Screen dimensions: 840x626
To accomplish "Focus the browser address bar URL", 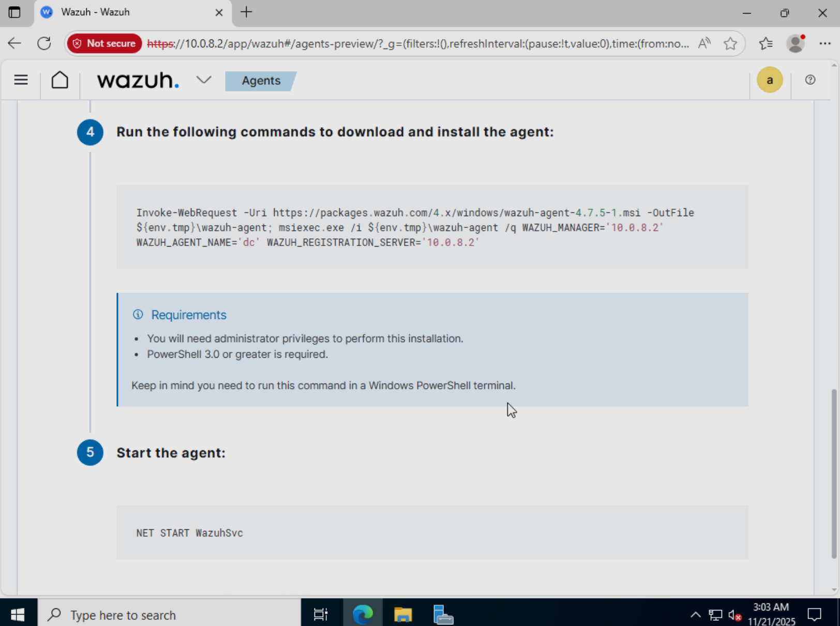I will click(x=418, y=43).
